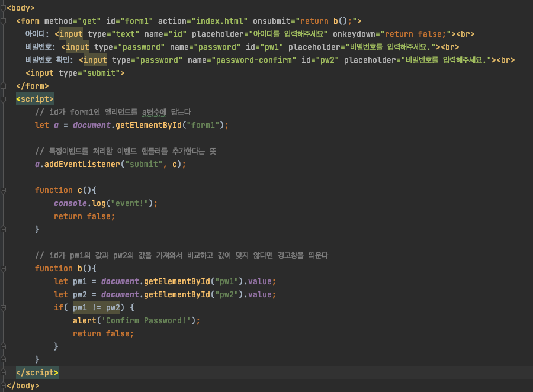Image resolution: width=533 pixels, height=392 pixels.
Task: Collapse the <script> block fold marker
Action: [x=3, y=99]
